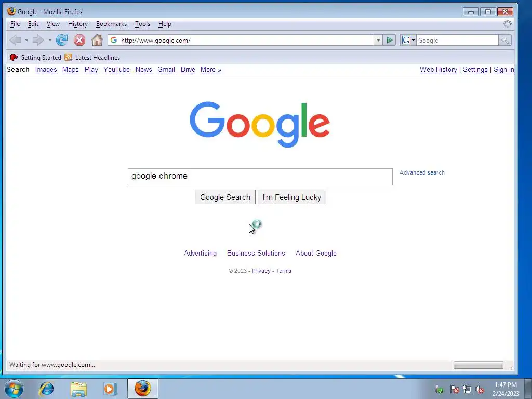The width and height of the screenshot is (532, 399).
Task: Open the forward history dropdown arrow
Action: [50, 41]
